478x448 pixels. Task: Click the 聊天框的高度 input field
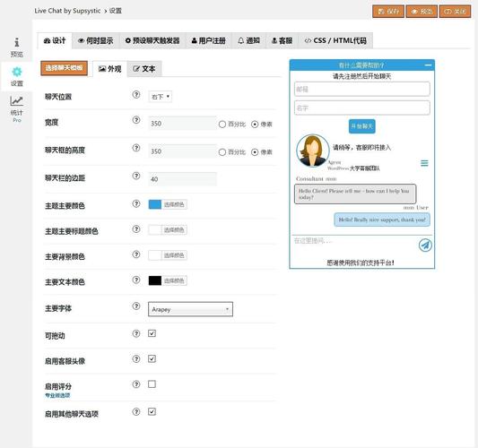[x=182, y=151]
